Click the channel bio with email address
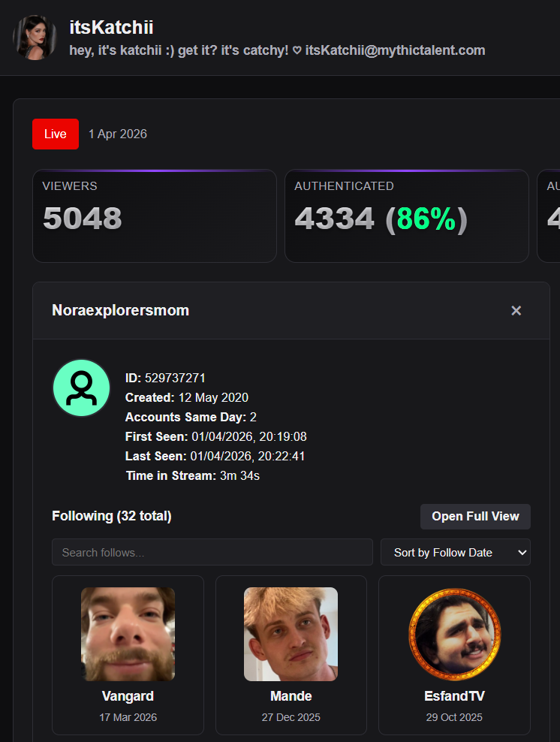 pyautogui.click(x=277, y=50)
